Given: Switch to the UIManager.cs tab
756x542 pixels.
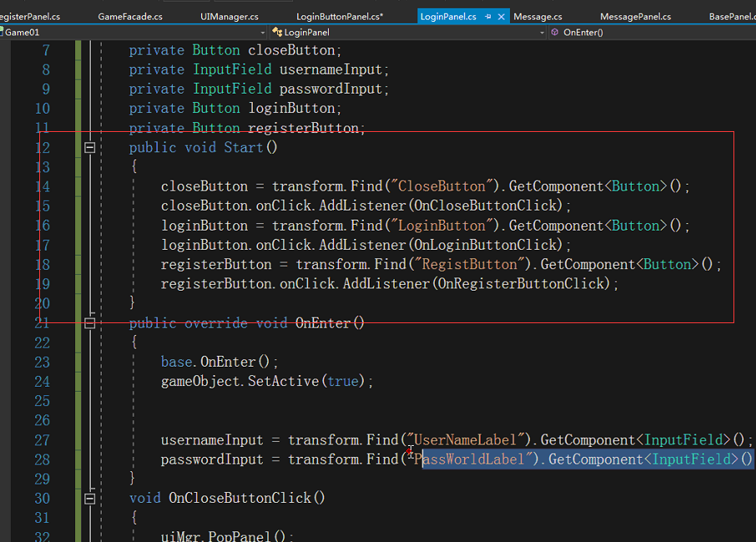Looking at the screenshot, I should pos(229,17).
